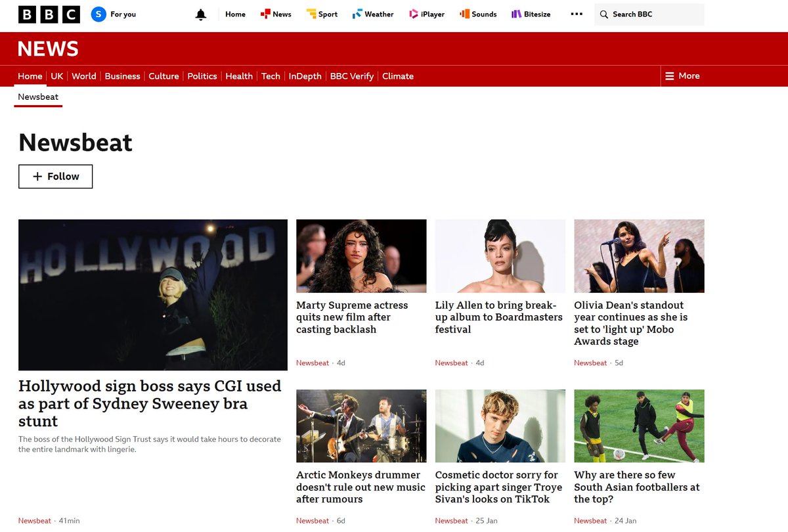Image resolution: width=788 pixels, height=532 pixels.
Task: Open the three-dot more menu
Action: tap(577, 14)
